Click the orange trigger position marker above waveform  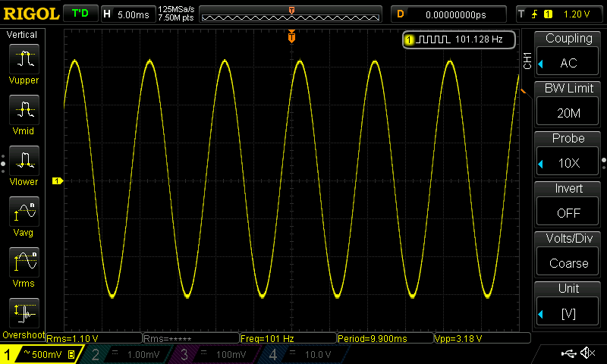(291, 36)
